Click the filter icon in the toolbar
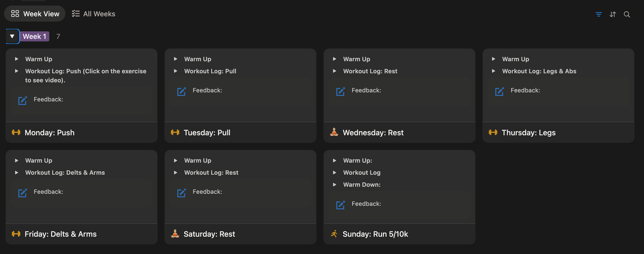Screen dimensions: 644x254 [599, 14]
